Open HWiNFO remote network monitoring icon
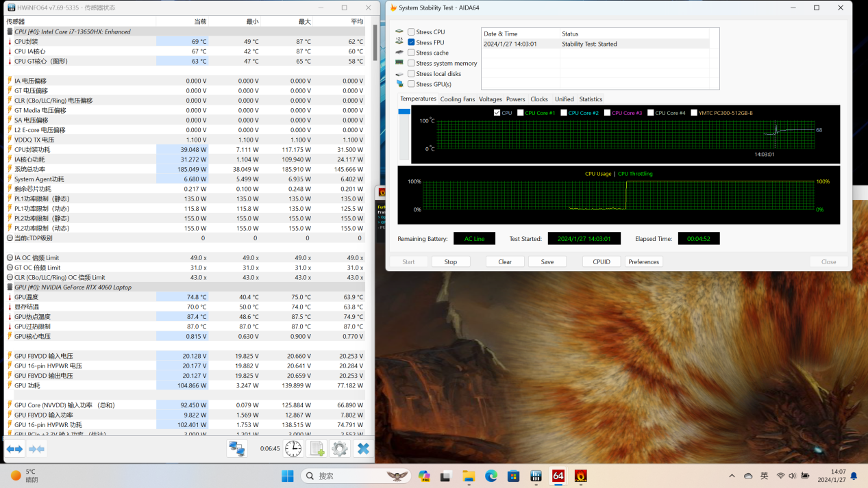Image resolution: width=868 pixels, height=488 pixels. [237, 449]
